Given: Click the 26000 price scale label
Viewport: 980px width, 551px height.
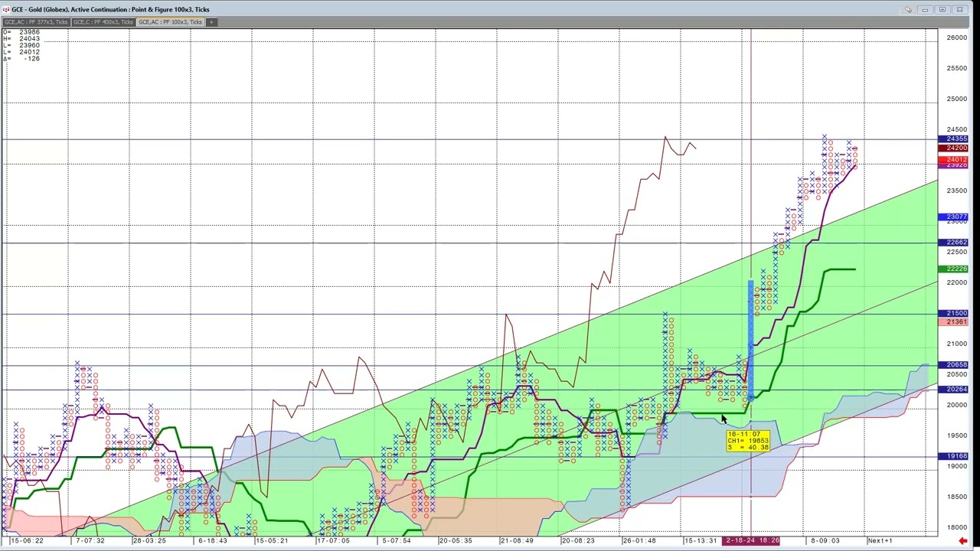Looking at the screenshot, I should pyautogui.click(x=956, y=37).
